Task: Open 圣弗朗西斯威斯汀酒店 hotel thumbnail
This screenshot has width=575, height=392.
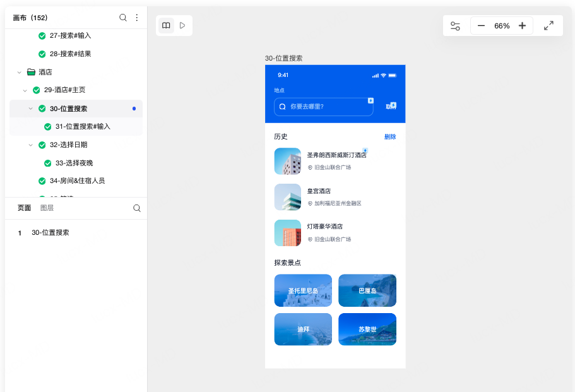Action: pos(288,162)
